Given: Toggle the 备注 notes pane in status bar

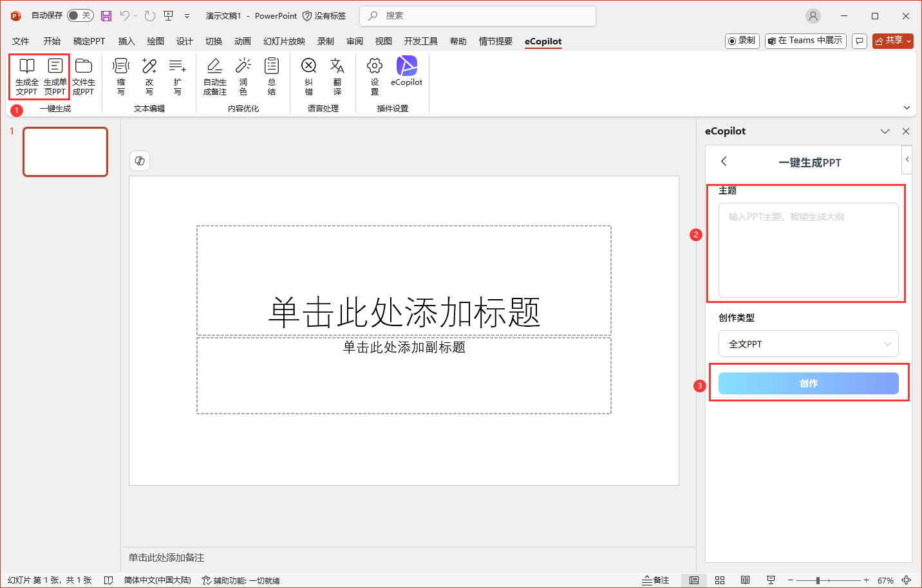Looking at the screenshot, I should point(655,580).
